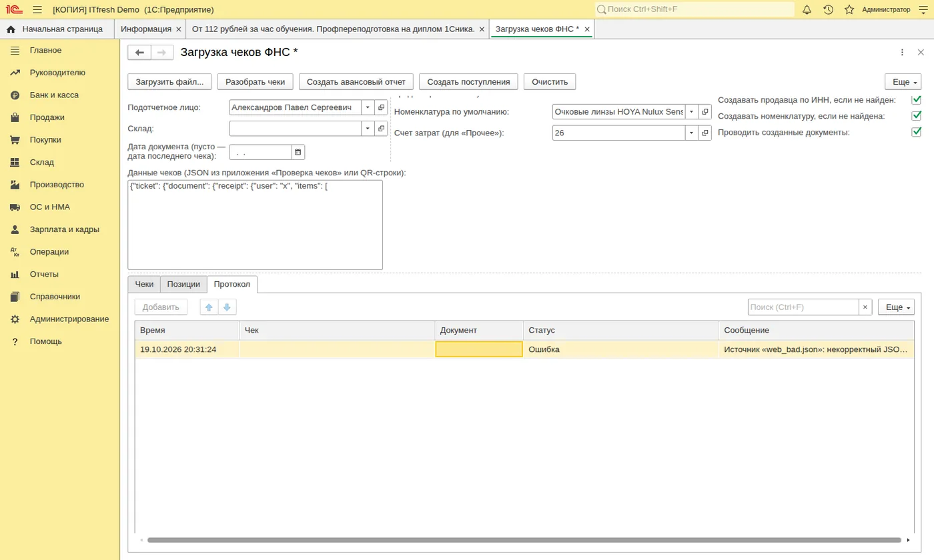The image size is (934, 560).
Task: Focus the global search field
Action: [694, 9]
